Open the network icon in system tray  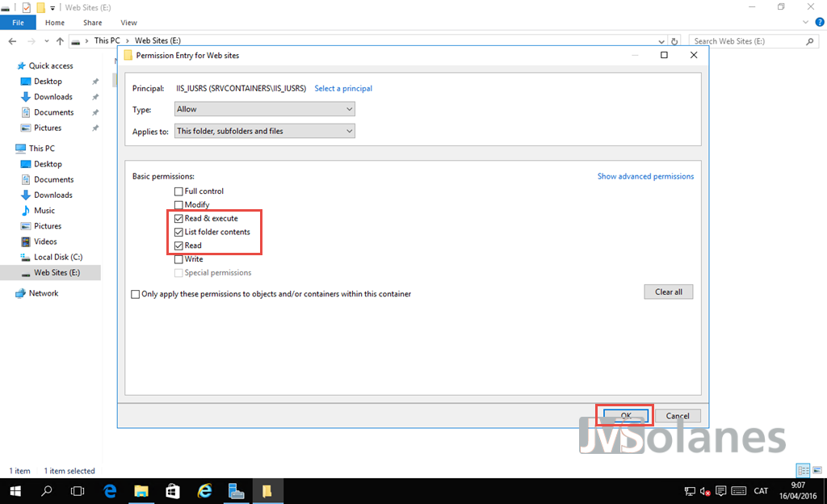pyautogui.click(x=690, y=491)
